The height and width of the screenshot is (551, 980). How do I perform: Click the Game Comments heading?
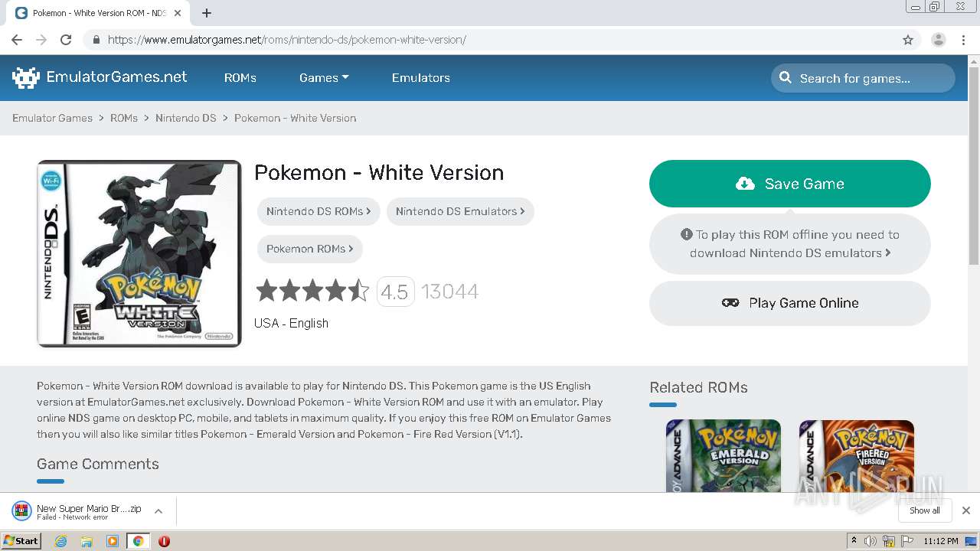click(x=98, y=464)
